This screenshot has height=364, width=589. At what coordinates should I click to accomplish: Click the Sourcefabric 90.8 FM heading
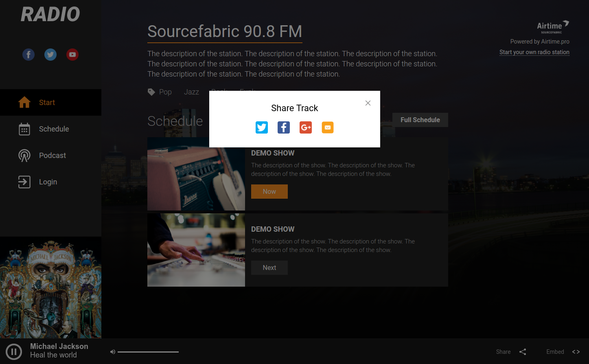click(x=225, y=31)
